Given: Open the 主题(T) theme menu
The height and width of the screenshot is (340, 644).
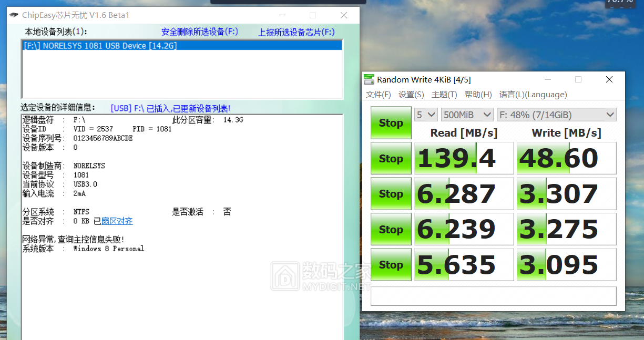Looking at the screenshot, I should coord(444,95).
